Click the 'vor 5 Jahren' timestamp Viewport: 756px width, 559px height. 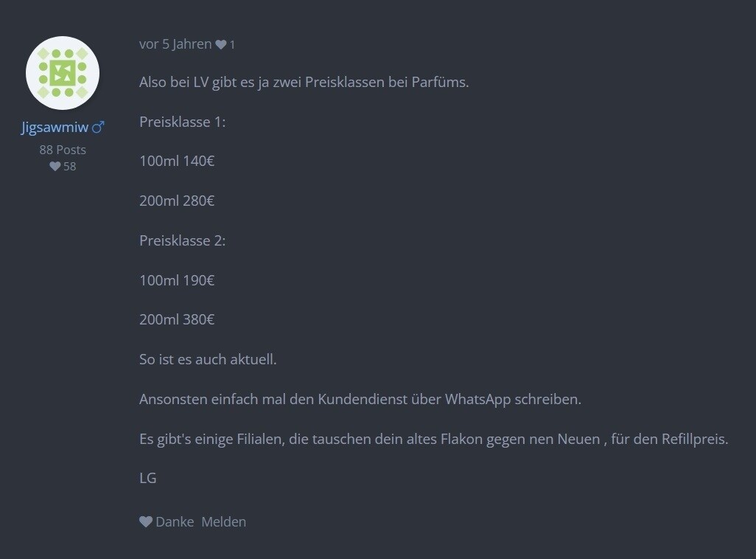(x=175, y=44)
